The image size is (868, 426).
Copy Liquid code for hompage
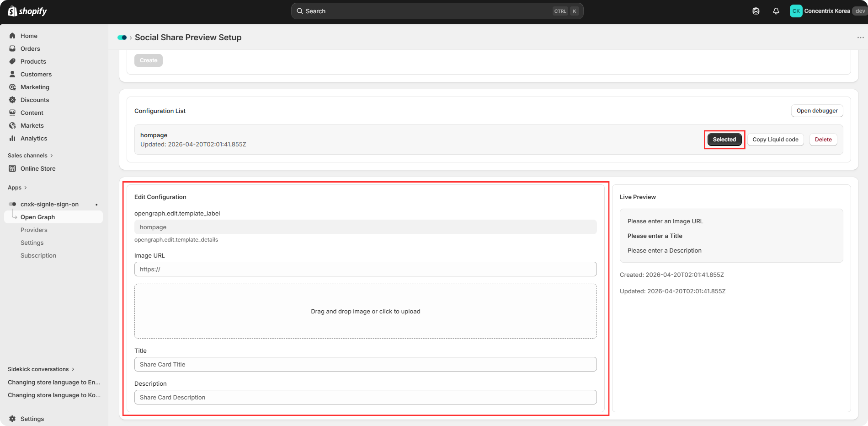pos(775,140)
